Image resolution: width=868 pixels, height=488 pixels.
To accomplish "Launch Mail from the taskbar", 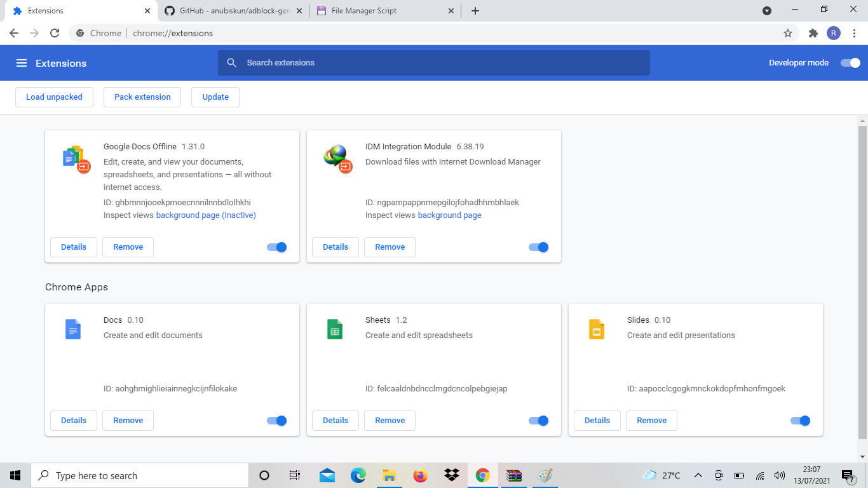I will click(327, 475).
